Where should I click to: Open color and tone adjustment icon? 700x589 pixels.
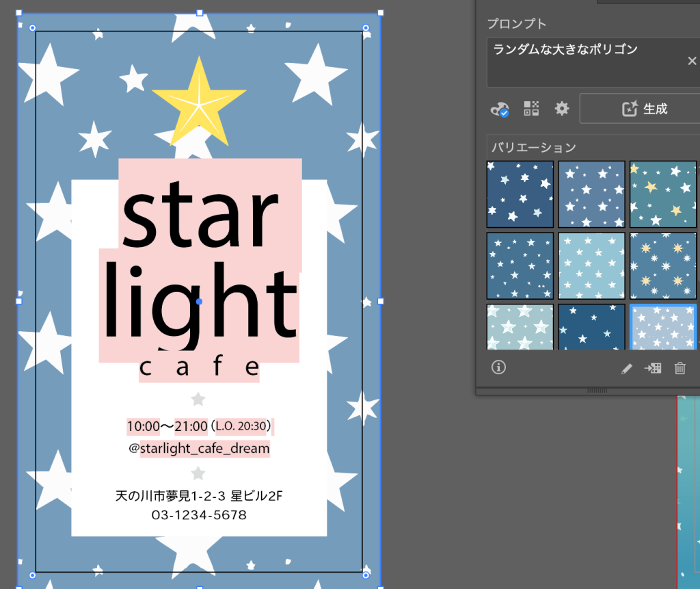click(x=500, y=109)
